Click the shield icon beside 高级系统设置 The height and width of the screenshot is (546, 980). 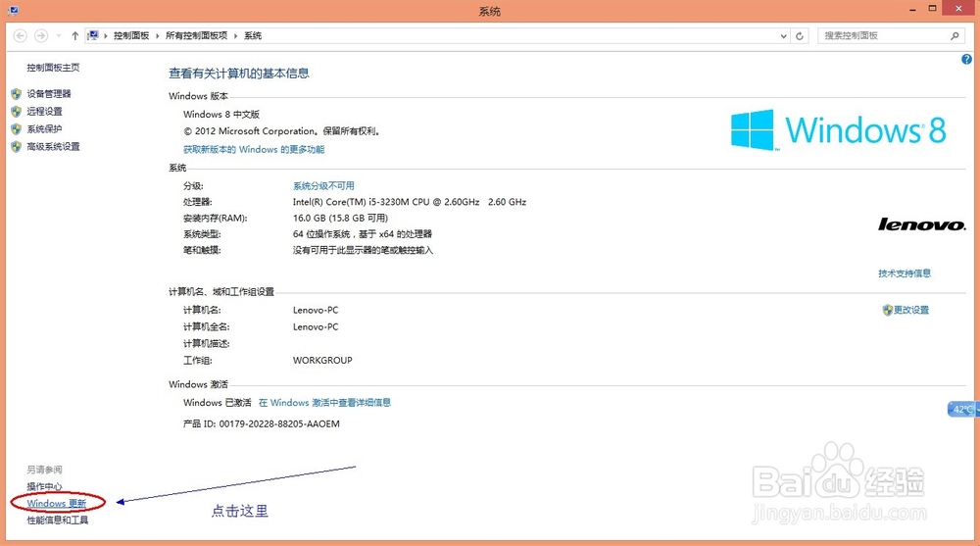pyautogui.click(x=17, y=146)
